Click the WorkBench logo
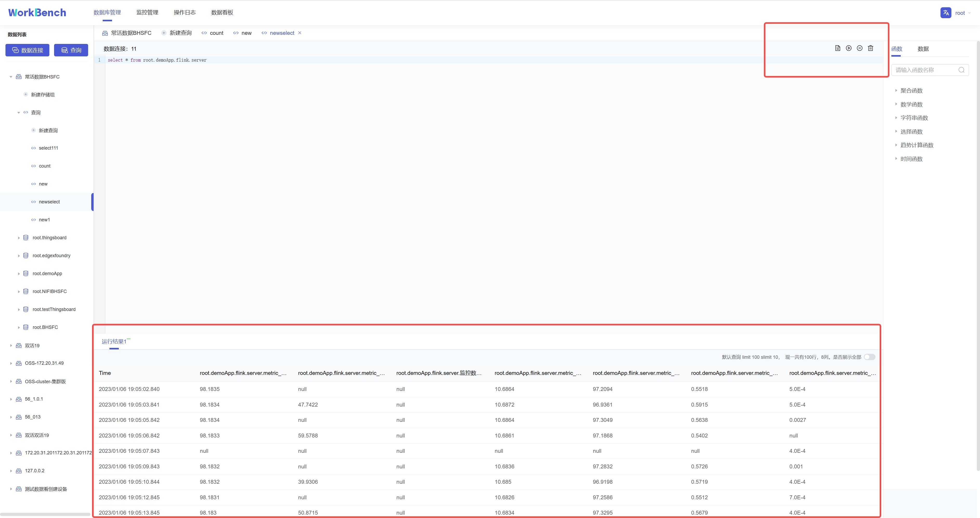This screenshot has width=980, height=518. click(37, 12)
